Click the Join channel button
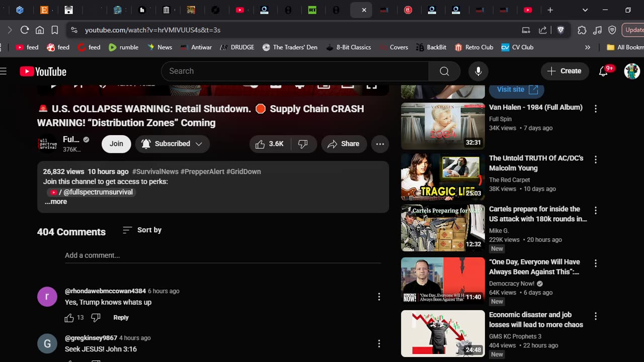Image resolution: width=644 pixels, height=362 pixels. 116,144
